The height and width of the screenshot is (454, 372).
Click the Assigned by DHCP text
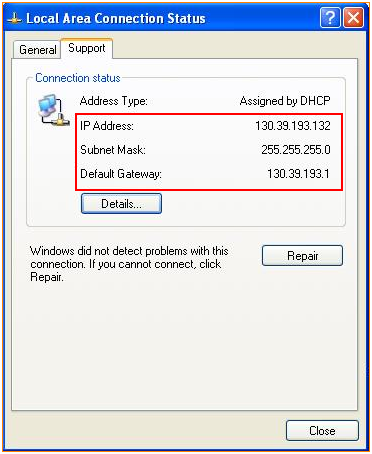[x=285, y=101]
